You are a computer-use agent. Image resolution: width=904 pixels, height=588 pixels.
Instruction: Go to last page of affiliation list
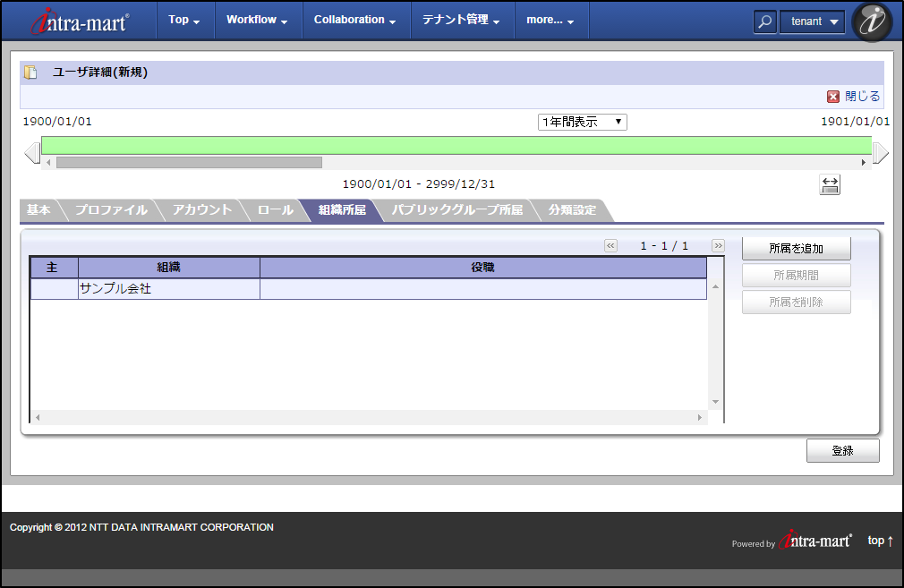[x=718, y=246]
